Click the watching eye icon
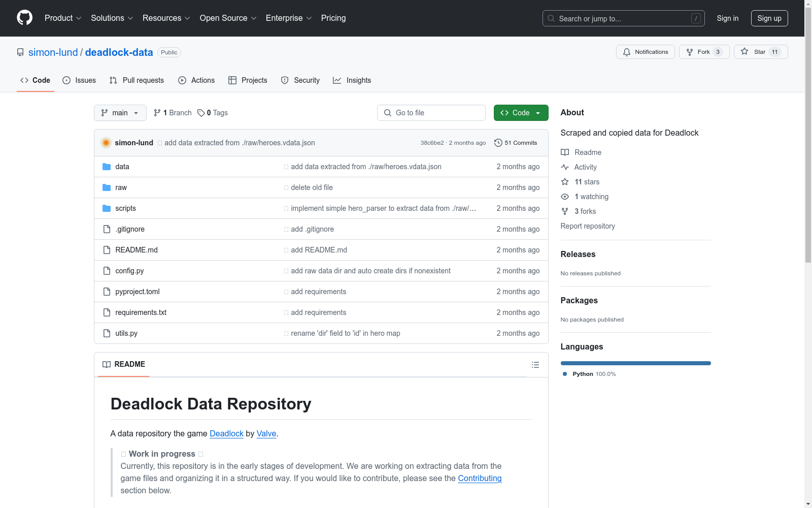The image size is (812, 508). tap(565, 197)
